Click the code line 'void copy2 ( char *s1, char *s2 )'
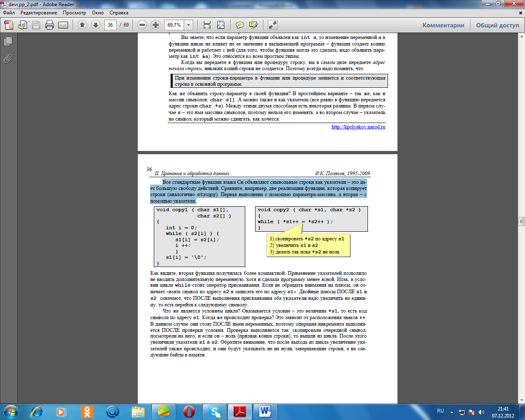 (309, 210)
